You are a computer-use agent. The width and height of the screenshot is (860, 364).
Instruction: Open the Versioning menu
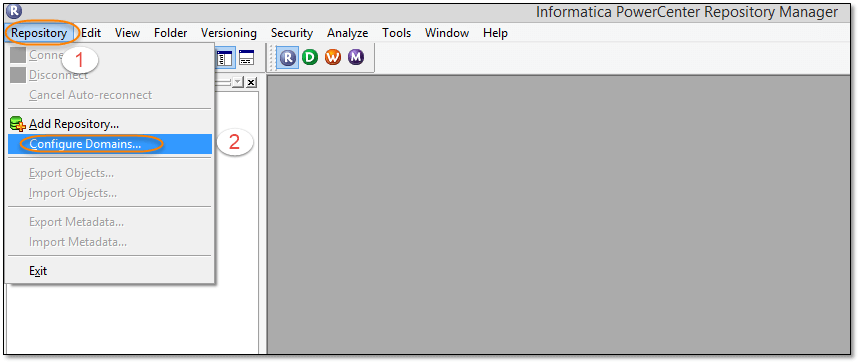click(x=229, y=33)
